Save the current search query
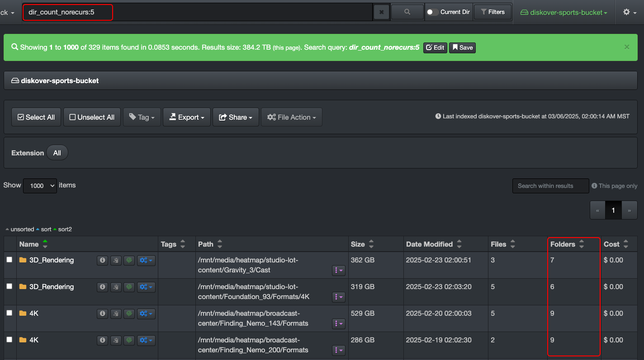 click(x=462, y=48)
